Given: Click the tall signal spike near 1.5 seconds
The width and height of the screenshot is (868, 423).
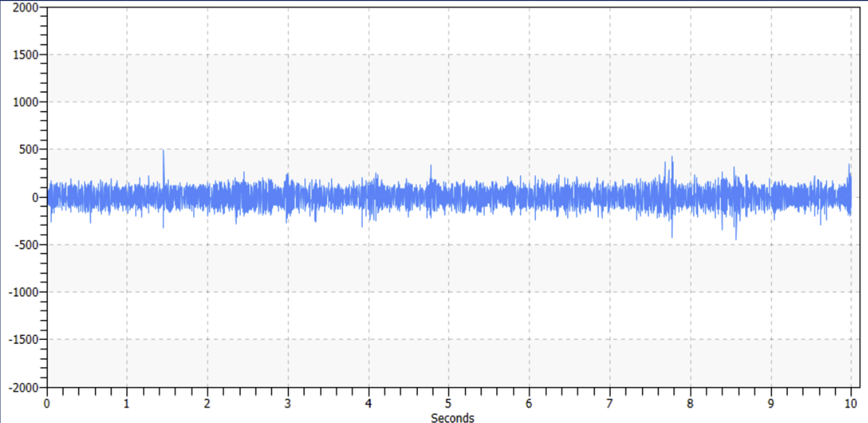Looking at the screenshot, I should coord(163,152).
